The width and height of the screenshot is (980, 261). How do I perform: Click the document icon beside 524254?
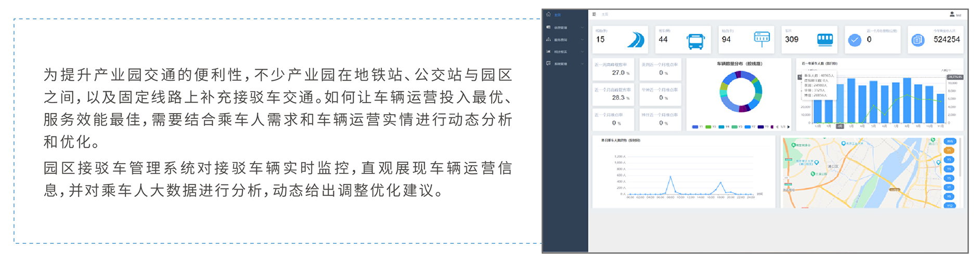tap(918, 40)
